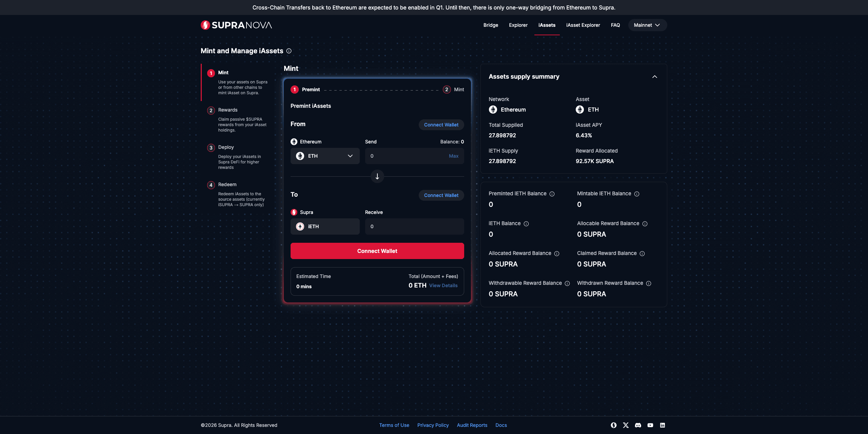Click info icon next to Preminted iETH Balance
This screenshot has width=868, height=434.
coord(552,194)
